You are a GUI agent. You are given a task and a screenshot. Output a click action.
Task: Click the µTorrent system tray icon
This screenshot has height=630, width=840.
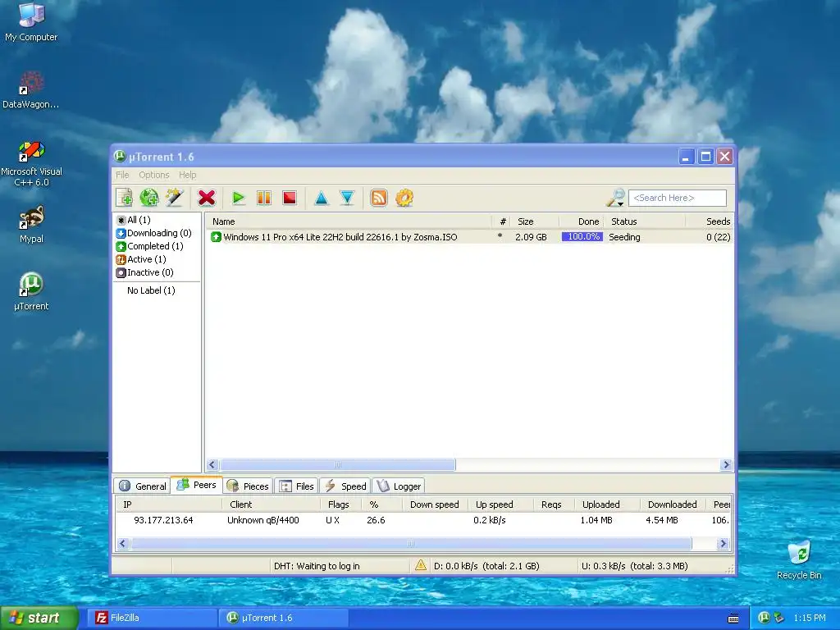tap(764, 618)
